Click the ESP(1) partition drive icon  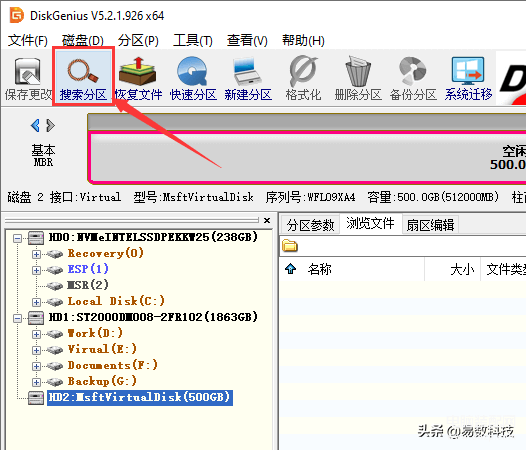(x=55, y=270)
